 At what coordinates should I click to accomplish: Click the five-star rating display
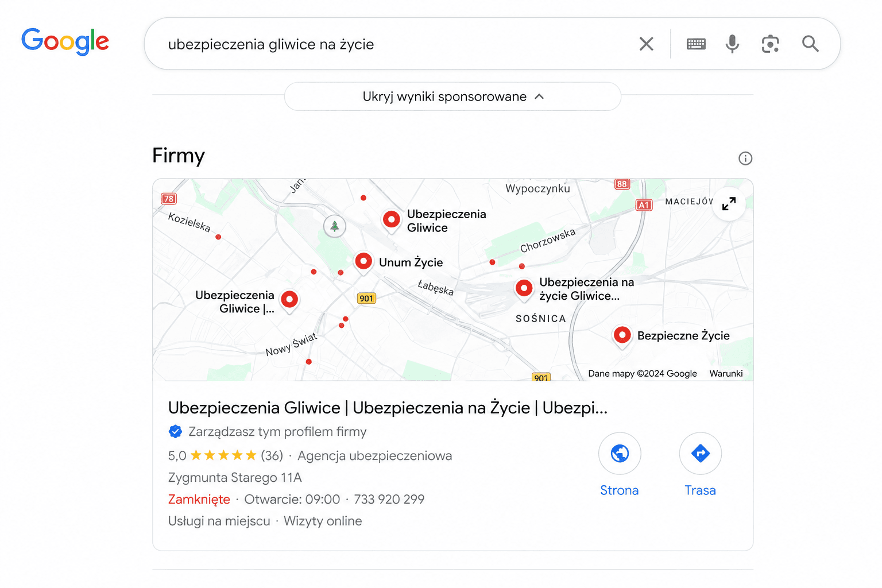[224, 455]
